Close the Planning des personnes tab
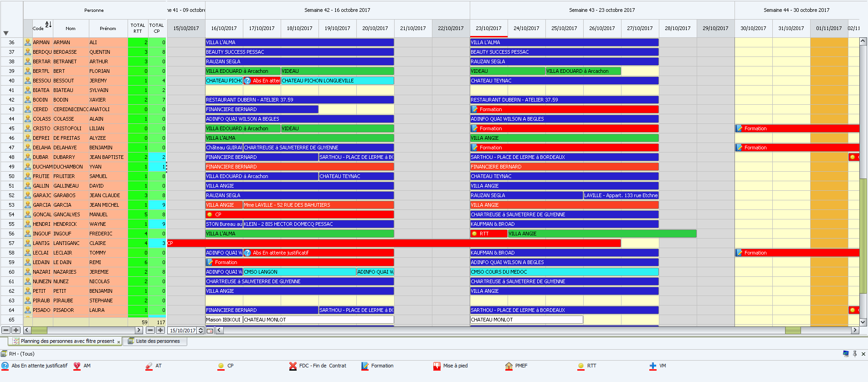The image size is (868, 382). click(x=118, y=342)
